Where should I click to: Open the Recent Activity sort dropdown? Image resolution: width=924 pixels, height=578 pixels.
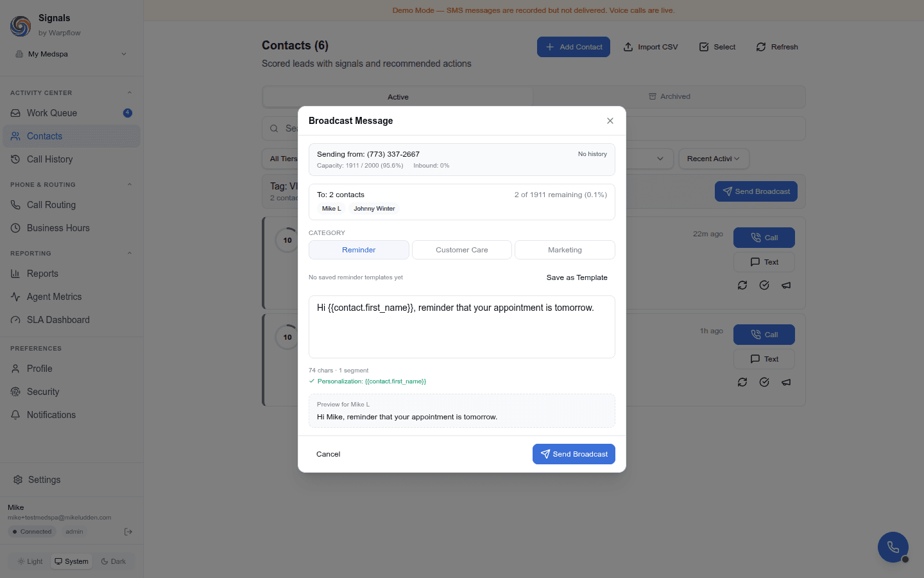click(x=714, y=158)
